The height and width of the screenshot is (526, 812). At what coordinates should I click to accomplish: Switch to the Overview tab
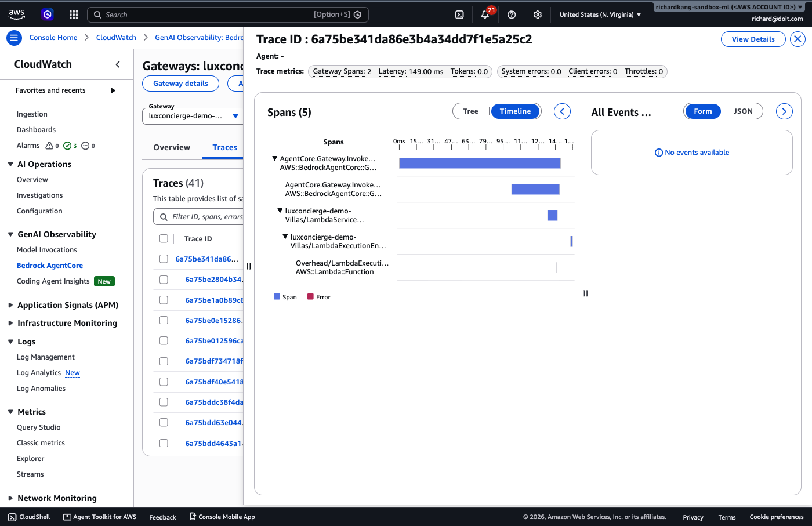[172, 147]
